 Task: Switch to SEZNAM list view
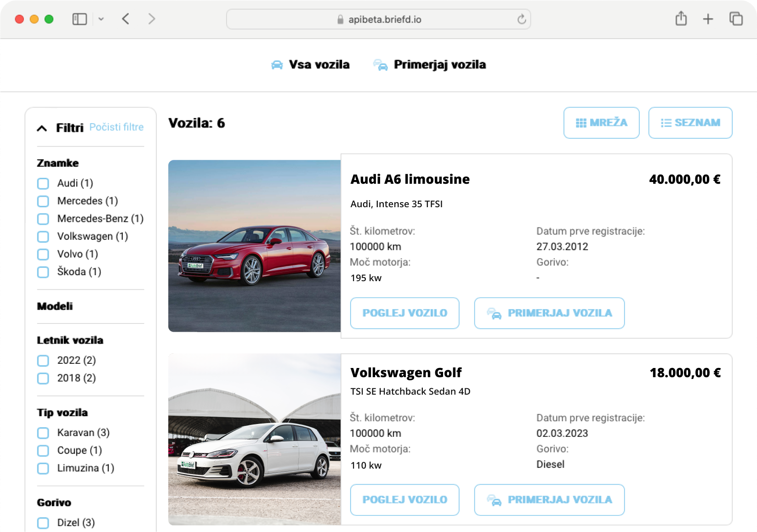pyautogui.click(x=690, y=123)
